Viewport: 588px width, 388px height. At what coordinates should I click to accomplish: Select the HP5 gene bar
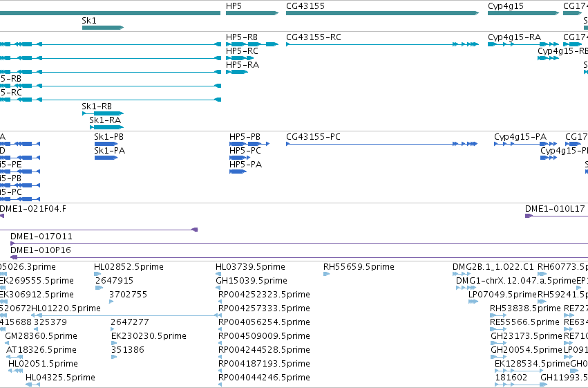point(252,13)
